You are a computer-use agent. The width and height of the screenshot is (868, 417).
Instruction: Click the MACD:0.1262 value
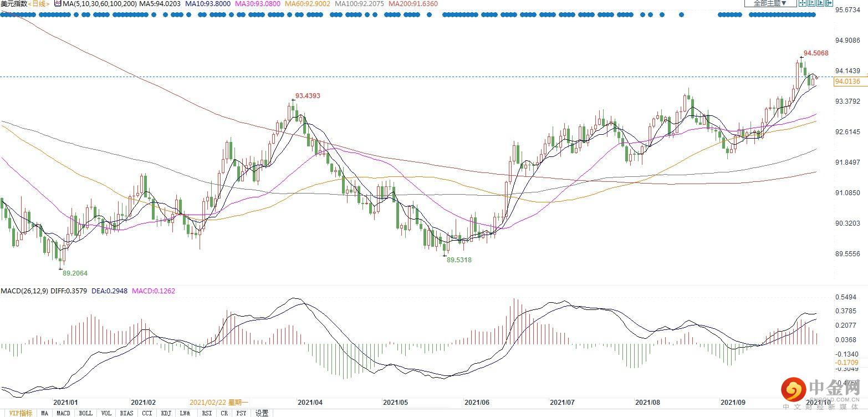pyautogui.click(x=153, y=291)
